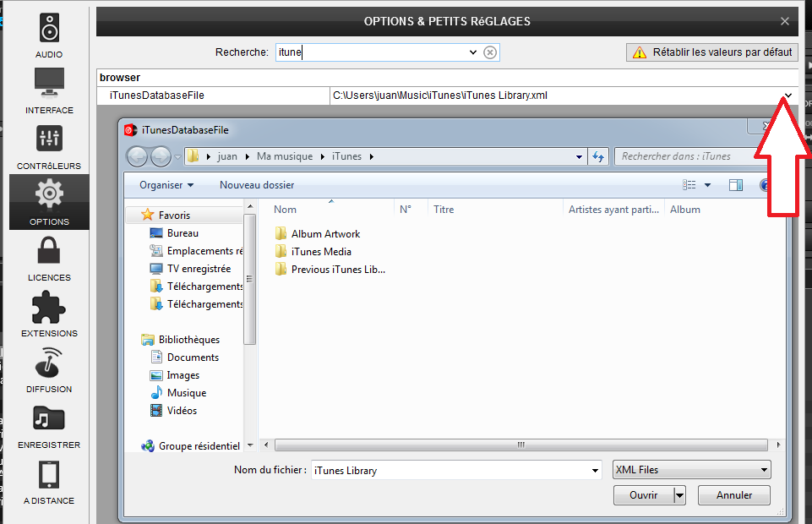Refresh the iTunes folder view

[x=598, y=156]
